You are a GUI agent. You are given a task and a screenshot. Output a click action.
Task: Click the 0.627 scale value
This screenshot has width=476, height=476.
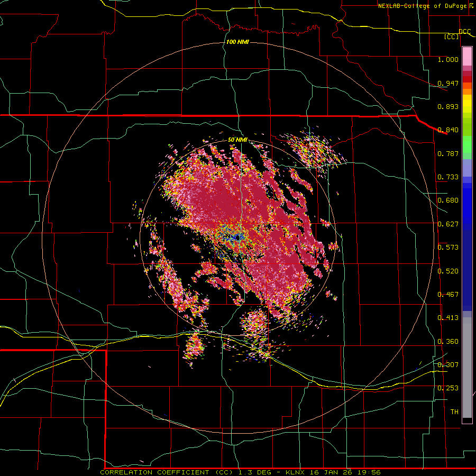[x=448, y=224]
